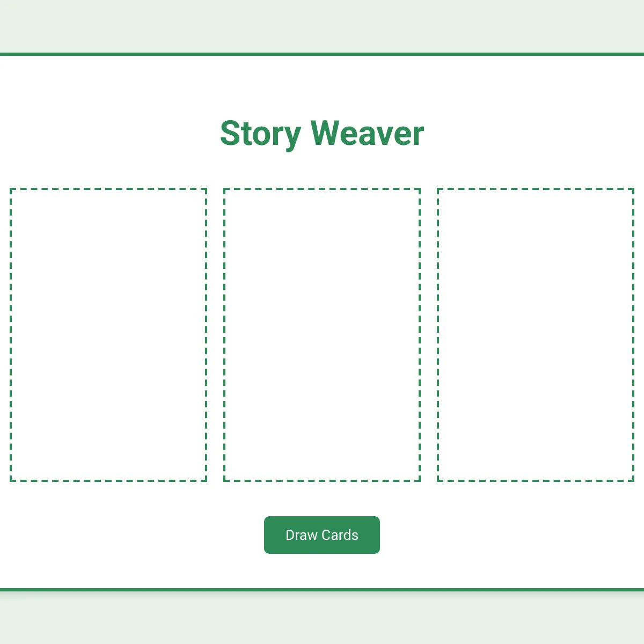Click the word Story in the title
The image size is (644, 644).
click(261, 133)
